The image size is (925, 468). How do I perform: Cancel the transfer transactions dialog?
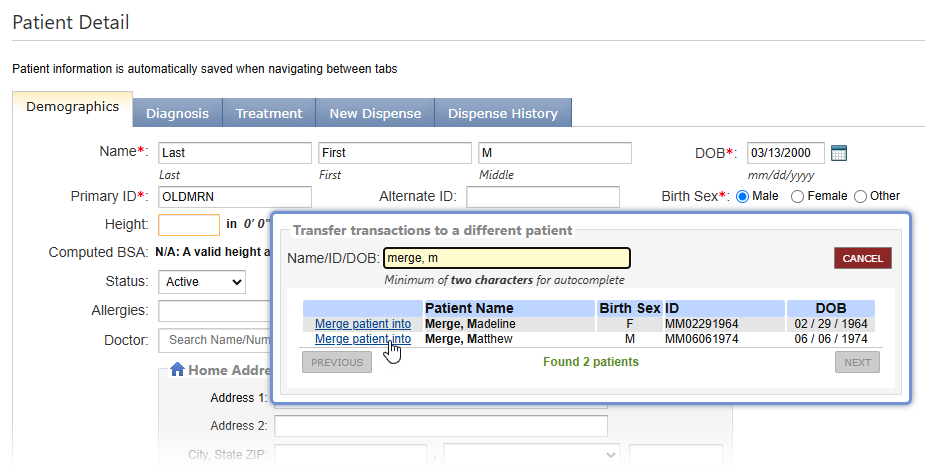tap(862, 258)
